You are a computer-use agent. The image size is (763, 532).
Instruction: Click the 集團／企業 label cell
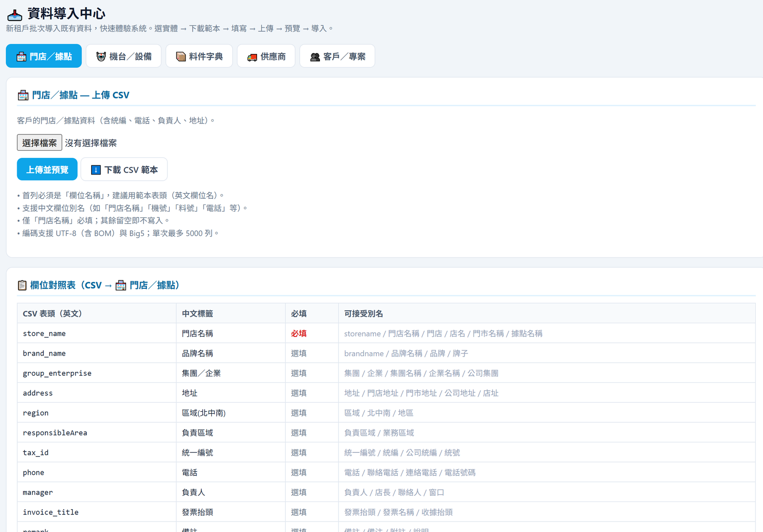click(x=231, y=373)
